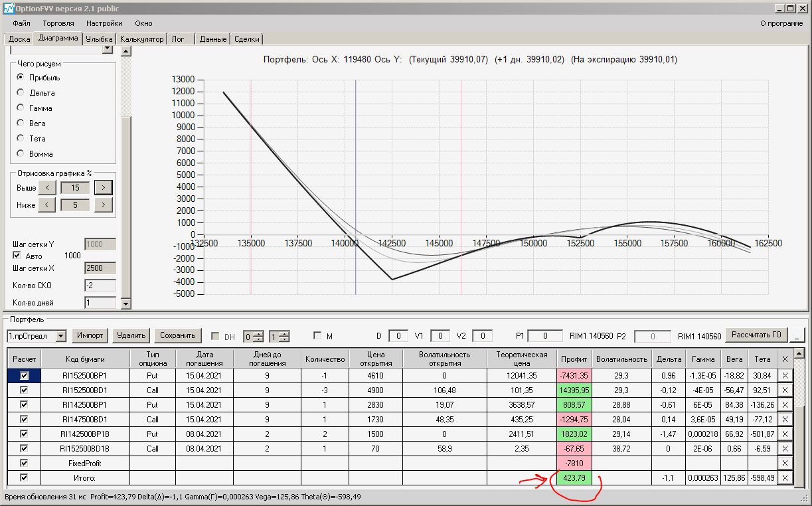812x506 pixels.
Task: Uncheck Расчет for RI147500BD1 row
Action: [x=24, y=420]
